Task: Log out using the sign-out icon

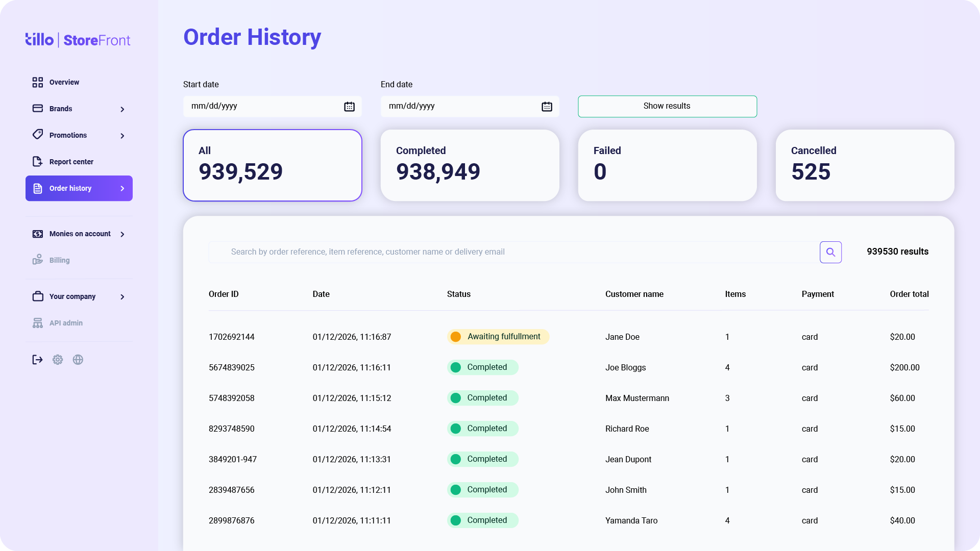Action: pyautogui.click(x=37, y=360)
